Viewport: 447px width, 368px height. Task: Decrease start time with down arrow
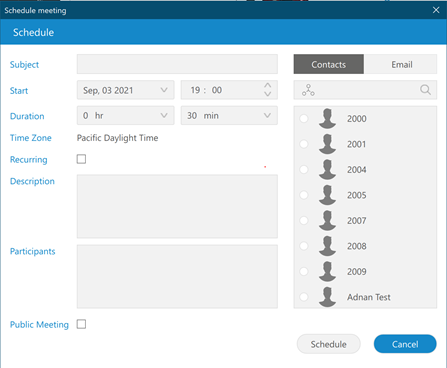pos(268,94)
